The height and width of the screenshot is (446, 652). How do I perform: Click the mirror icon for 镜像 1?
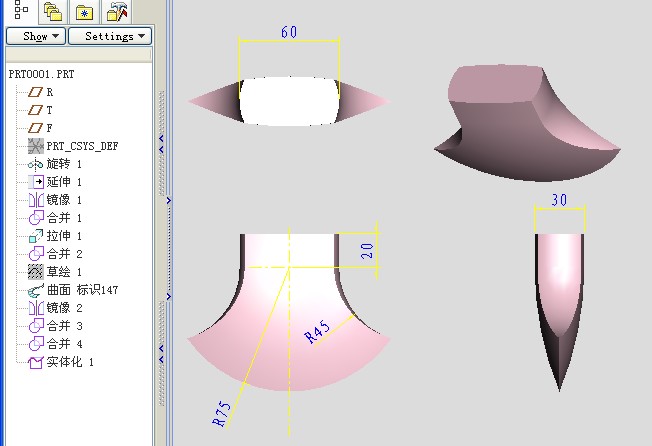(36, 200)
